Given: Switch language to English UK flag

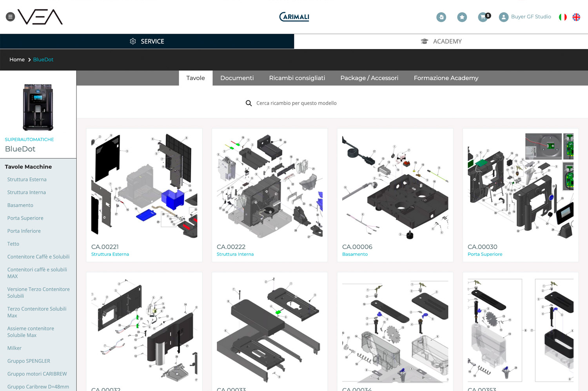Looking at the screenshot, I should [576, 17].
